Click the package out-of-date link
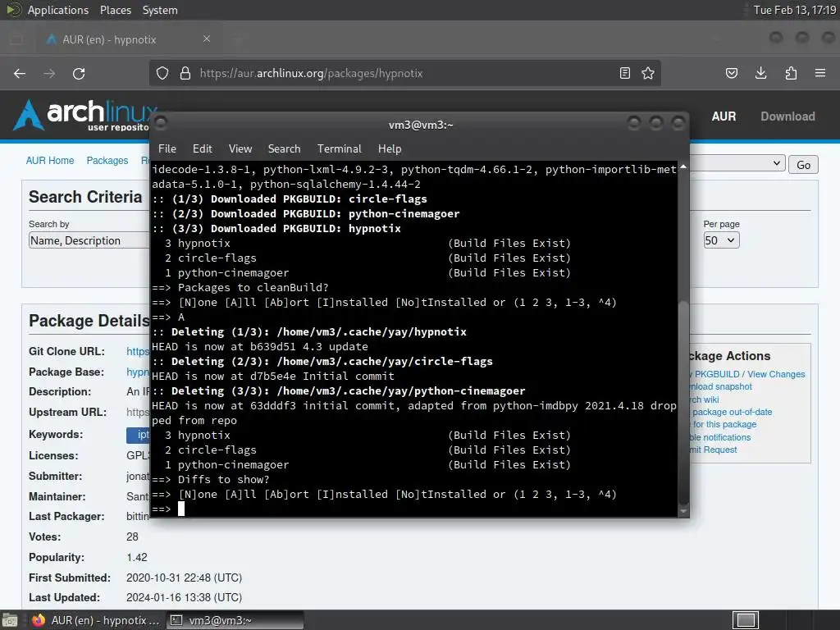Viewport: 840px width, 630px height. [732, 412]
